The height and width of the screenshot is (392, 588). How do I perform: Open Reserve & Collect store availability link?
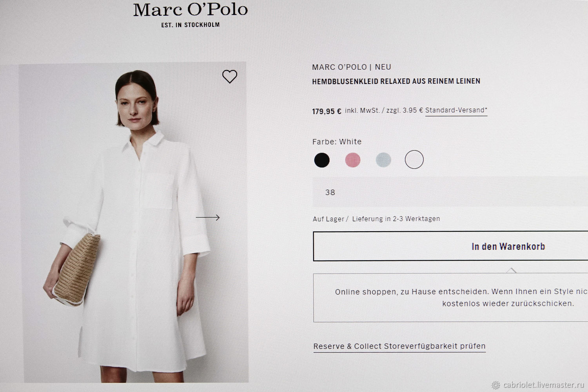pyautogui.click(x=399, y=347)
